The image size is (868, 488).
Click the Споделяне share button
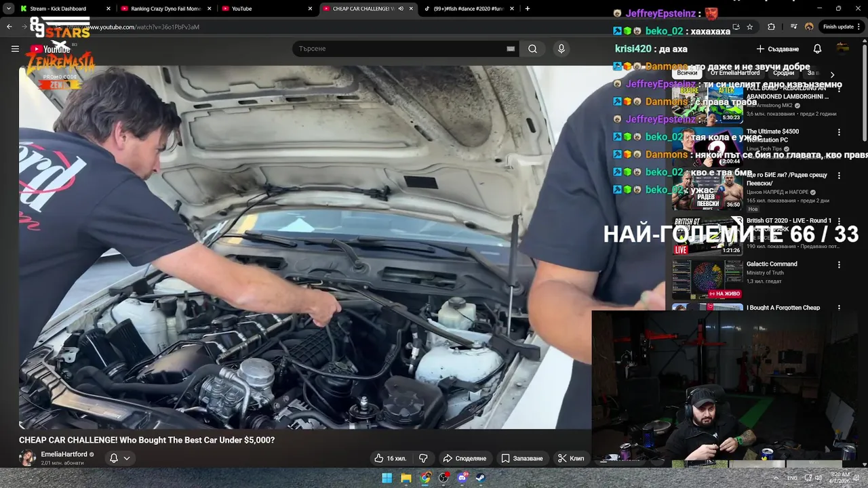pyautogui.click(x=465, y=458)
